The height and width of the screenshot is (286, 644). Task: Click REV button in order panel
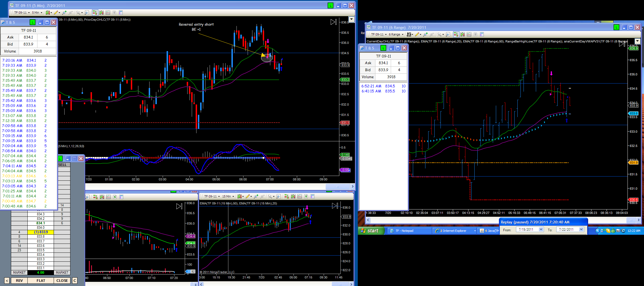pyautogui.click(x=19, y=280)
